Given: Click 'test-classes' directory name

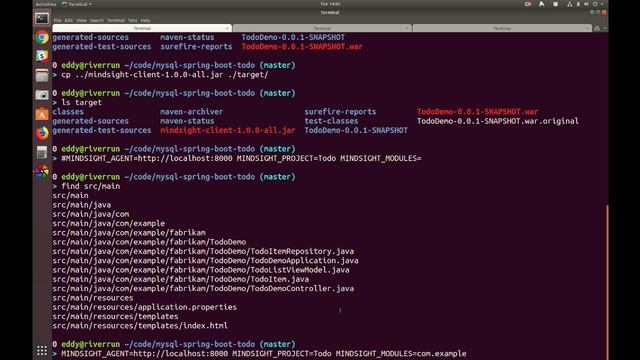Looking at the screenshot, I should click(x=331, y=121).
